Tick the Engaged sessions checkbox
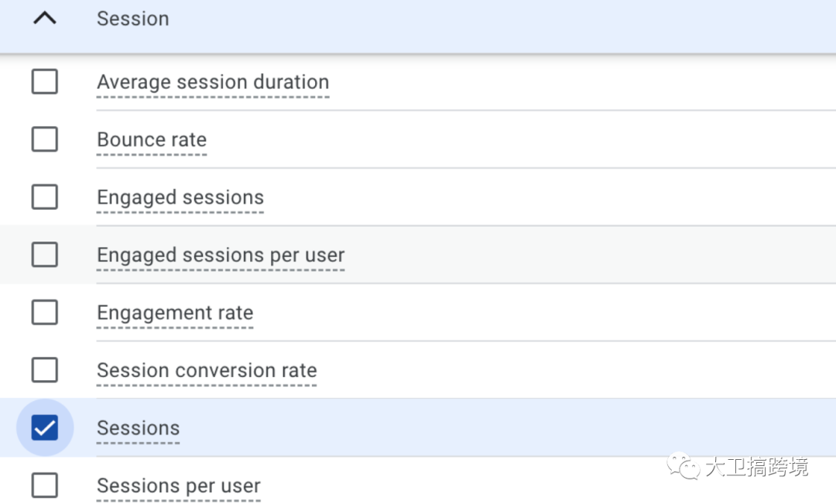The image size is (836, 504). coord(45,197)
